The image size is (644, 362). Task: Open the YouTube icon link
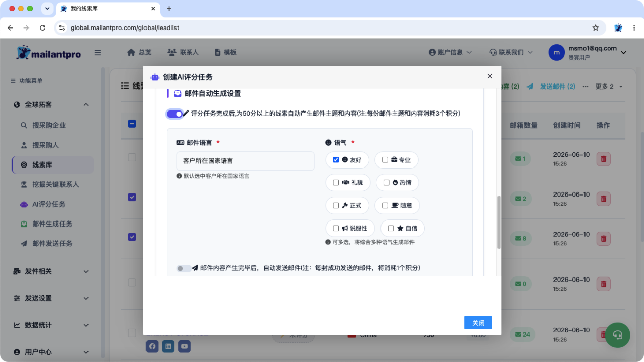pyautogui.click(x=184, y=346)
